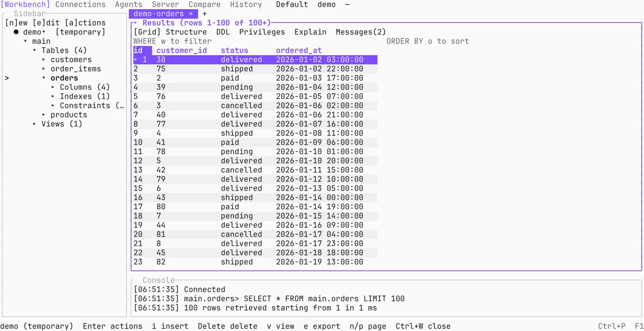Click 'Ctrl+W close' hint in status bar
Viewport: 644px width, 331px height.
(423, 326)
